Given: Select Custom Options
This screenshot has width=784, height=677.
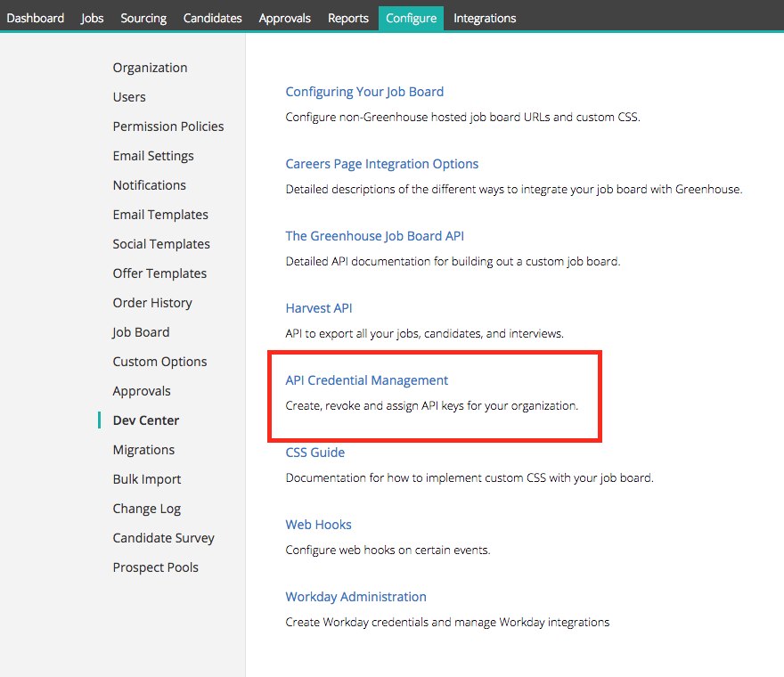Looking at the screenshot, I should click(159, 362).
